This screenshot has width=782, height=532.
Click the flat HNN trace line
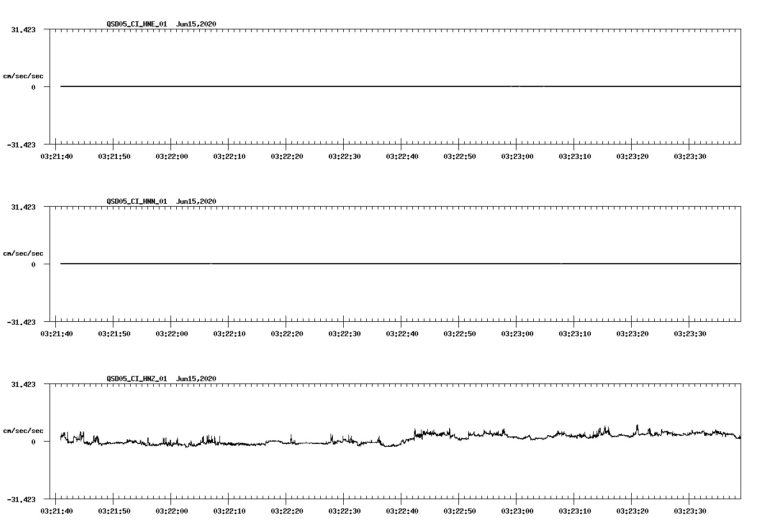click(x=400, y=264)
